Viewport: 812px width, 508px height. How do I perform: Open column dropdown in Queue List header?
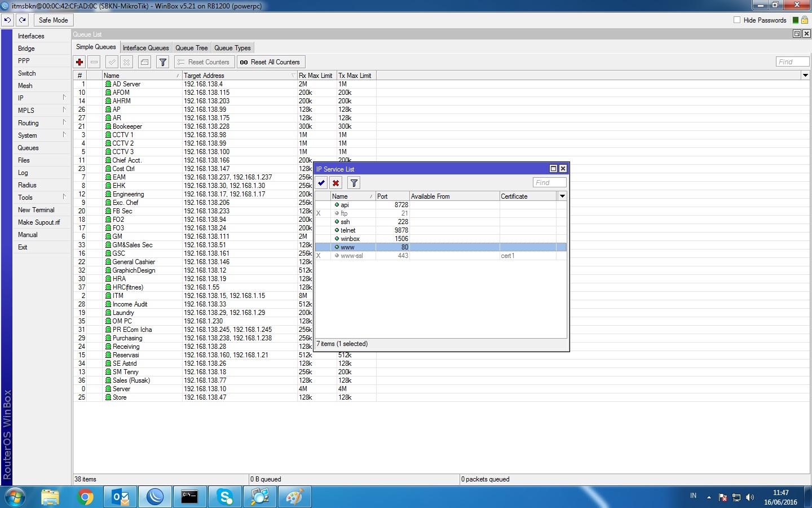click(805, 75)
